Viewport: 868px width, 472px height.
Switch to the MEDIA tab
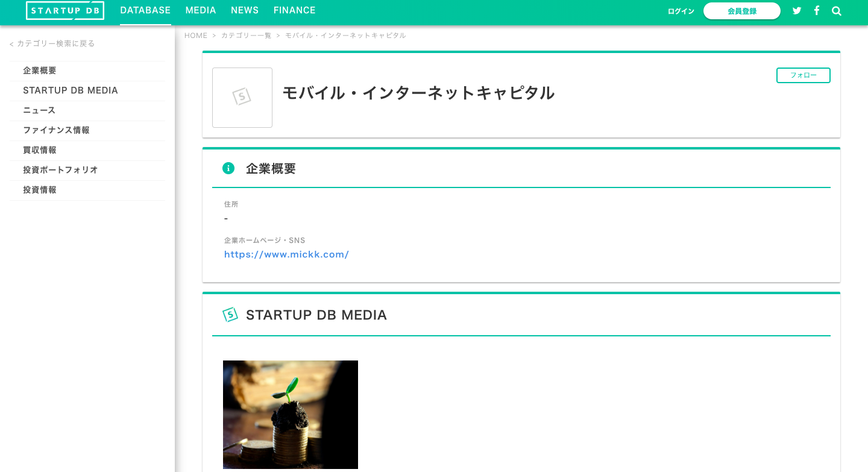(x=201, y=10)
